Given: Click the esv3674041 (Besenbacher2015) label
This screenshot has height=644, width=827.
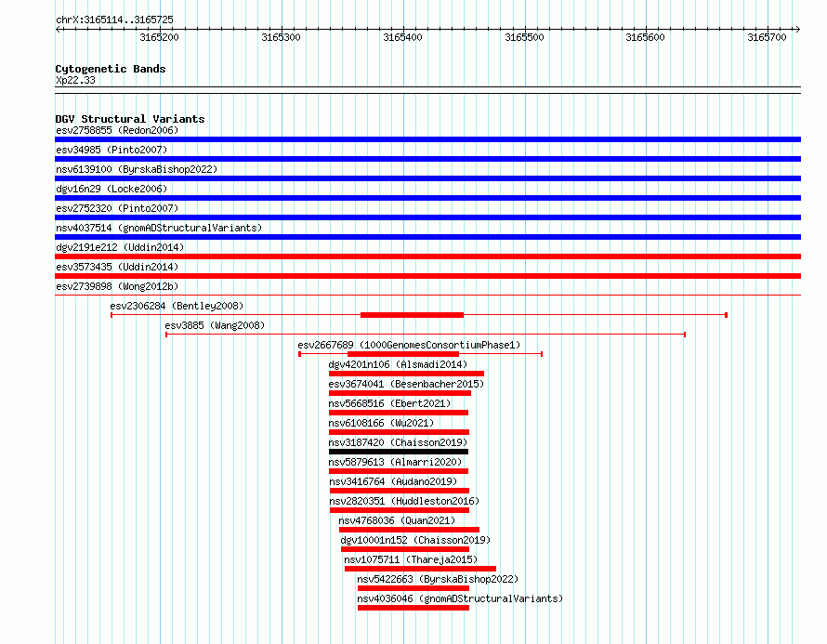Looking at the screenshot, I should 406,384.
